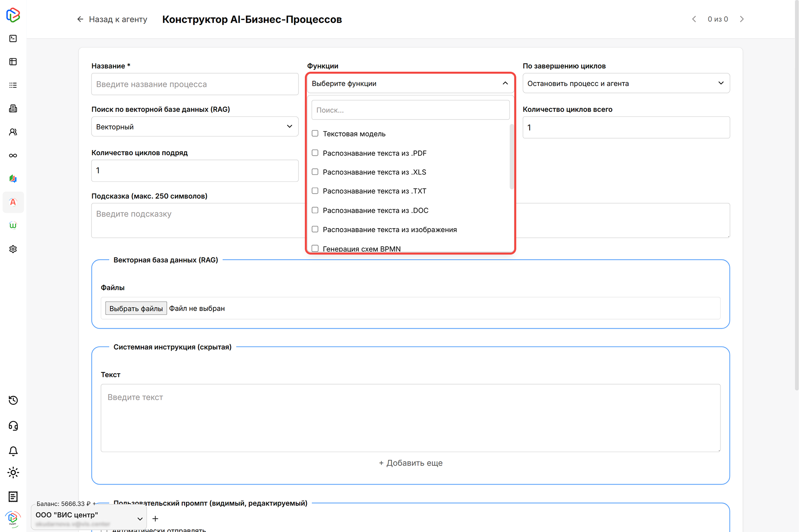Open the settings gear in sidebar
This screenshot has height=532, width=799.
coord(13,249)
